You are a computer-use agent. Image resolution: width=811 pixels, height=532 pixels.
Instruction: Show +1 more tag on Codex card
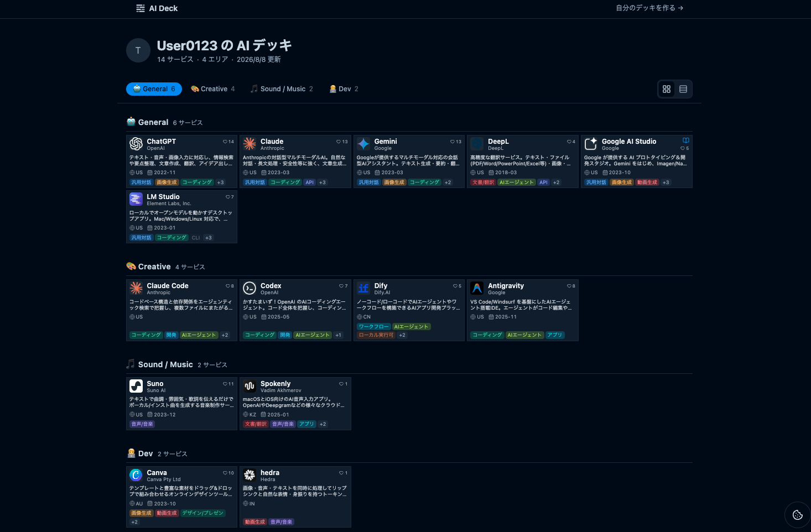tap(338, 335)
